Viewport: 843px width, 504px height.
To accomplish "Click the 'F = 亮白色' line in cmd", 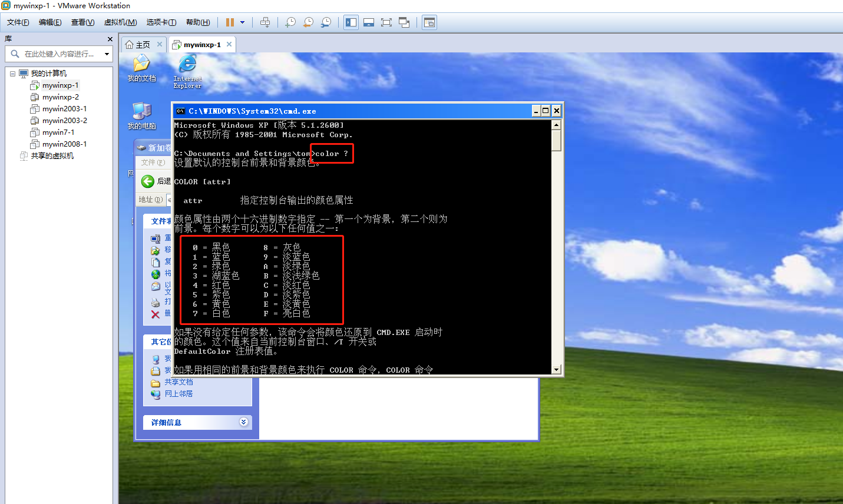I will point(287,314).
